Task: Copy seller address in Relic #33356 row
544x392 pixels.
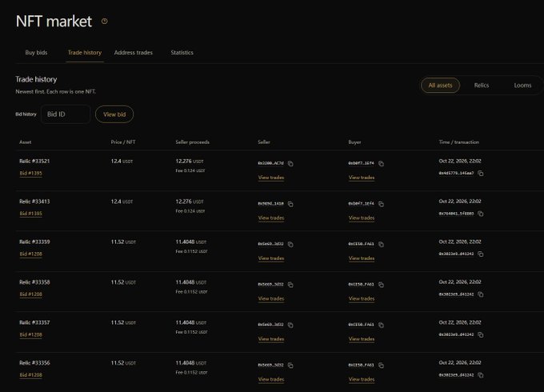Action: [290, 366]
